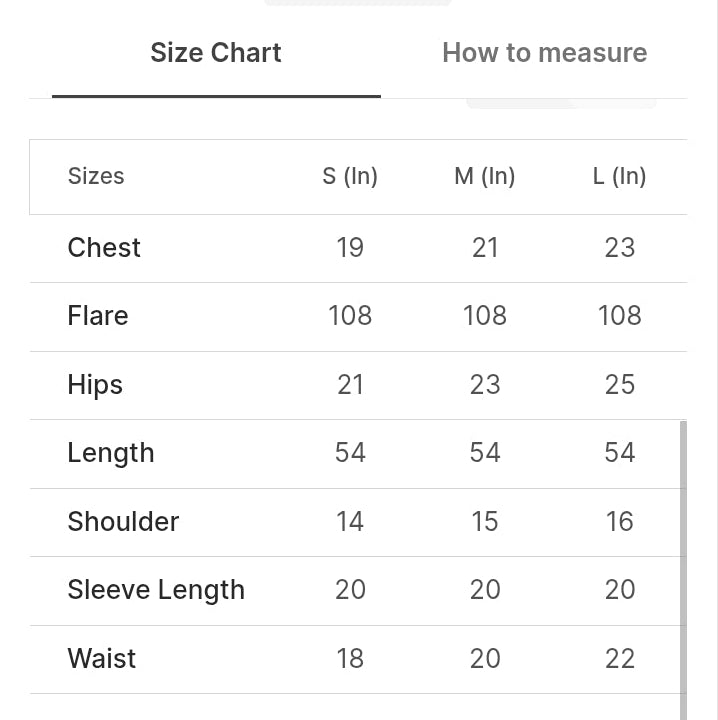Select the Sleeve Length row label
The image size is (718, 720).
coord(156,590)
